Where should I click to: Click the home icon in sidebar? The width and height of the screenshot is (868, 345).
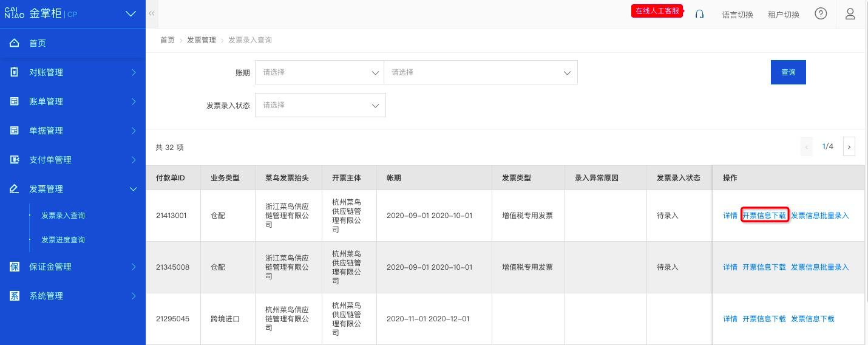pos(15,43)
